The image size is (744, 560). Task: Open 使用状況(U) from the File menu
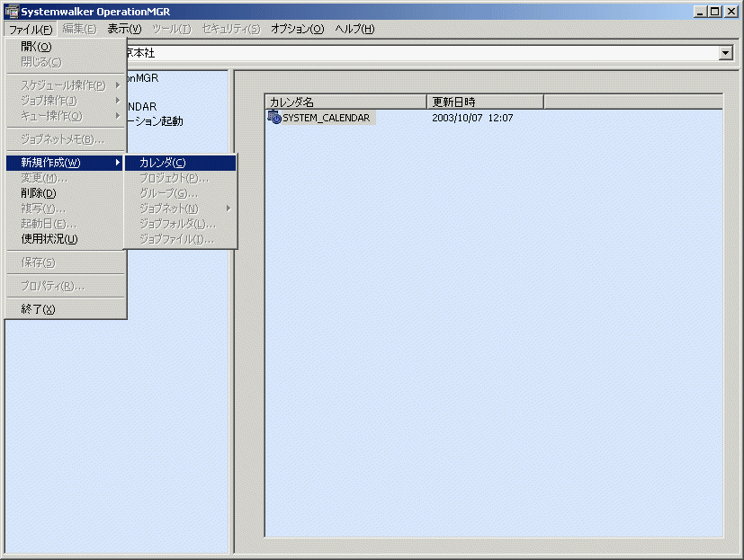(x=49, y=239)
